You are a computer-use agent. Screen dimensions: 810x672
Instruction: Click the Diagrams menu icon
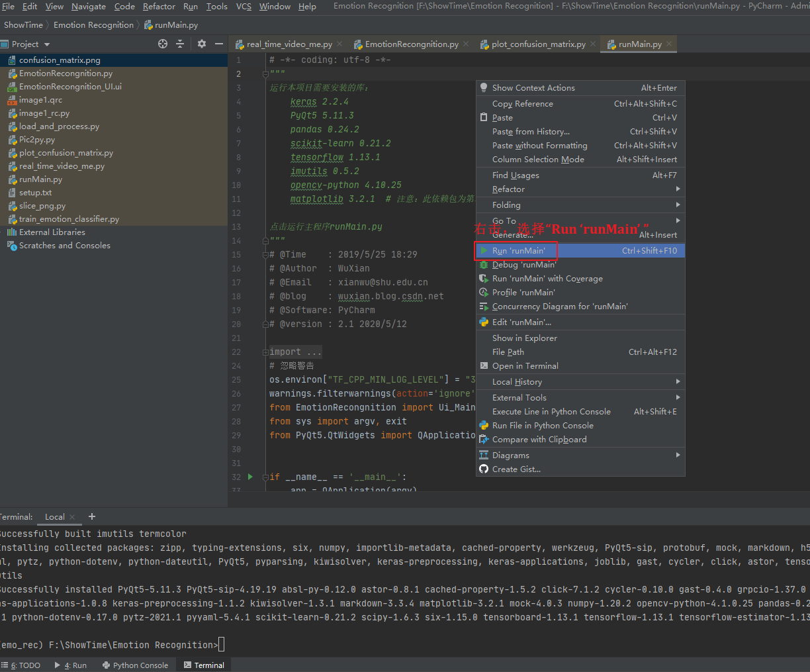[x=484, y=456]
